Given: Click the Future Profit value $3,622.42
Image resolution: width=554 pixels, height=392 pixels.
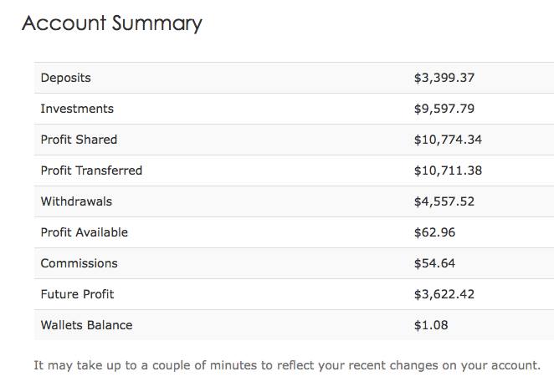Looking at the screenshot, I should pyautogui.click(x=444, y=294).
